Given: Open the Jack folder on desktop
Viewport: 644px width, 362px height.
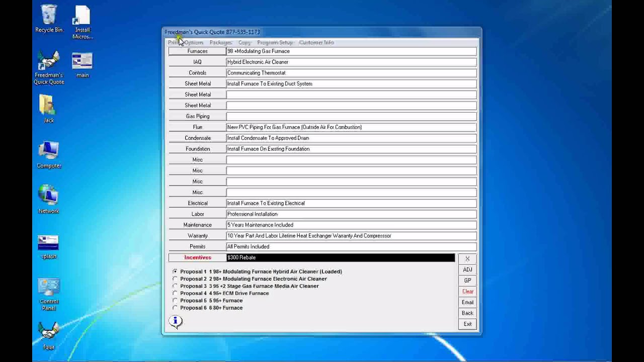Looking at the screenshot, I should [48, 109].
